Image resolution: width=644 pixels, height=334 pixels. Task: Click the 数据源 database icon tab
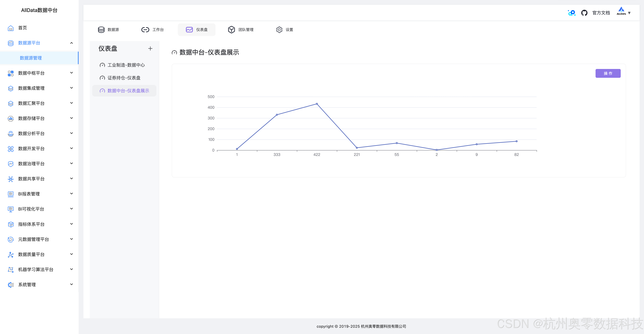click(x=101, y=30)
